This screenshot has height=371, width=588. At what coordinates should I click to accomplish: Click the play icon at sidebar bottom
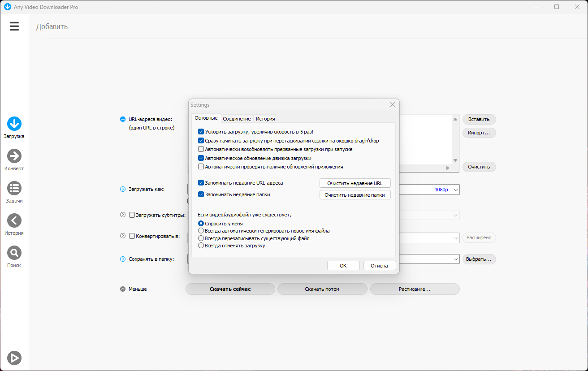(x=14, y=358)
